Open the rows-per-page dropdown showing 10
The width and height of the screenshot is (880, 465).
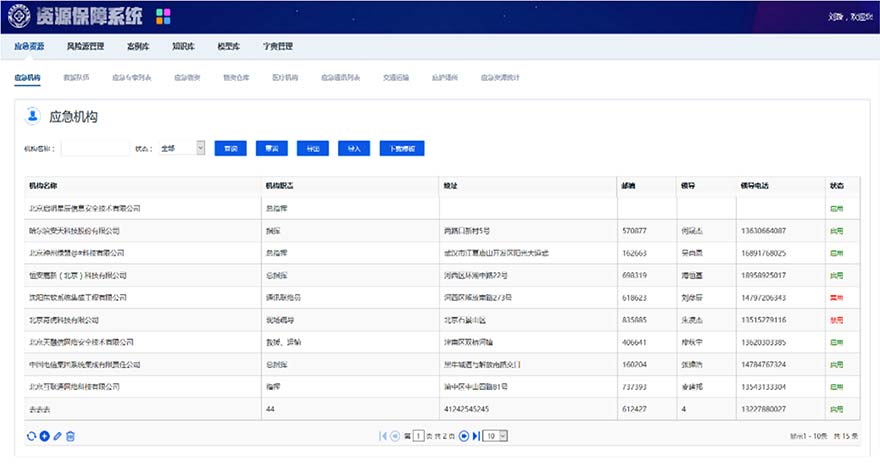click(495, 436)
